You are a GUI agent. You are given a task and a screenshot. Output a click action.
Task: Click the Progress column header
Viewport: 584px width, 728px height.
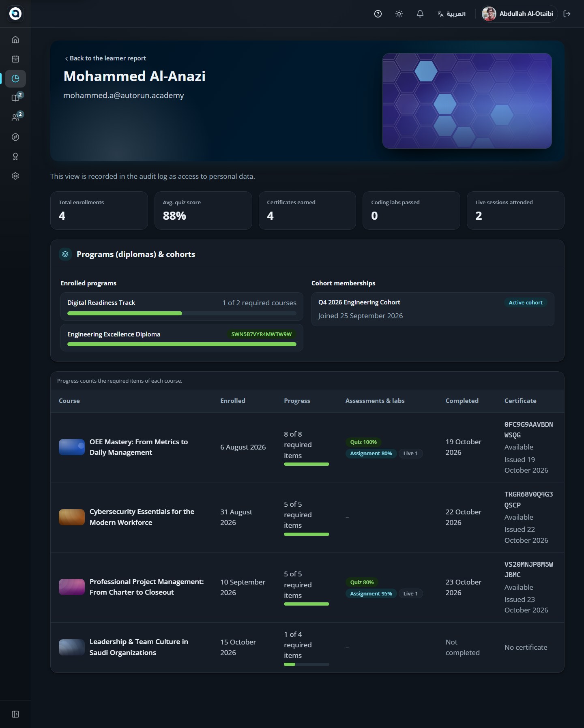(297, 401)
